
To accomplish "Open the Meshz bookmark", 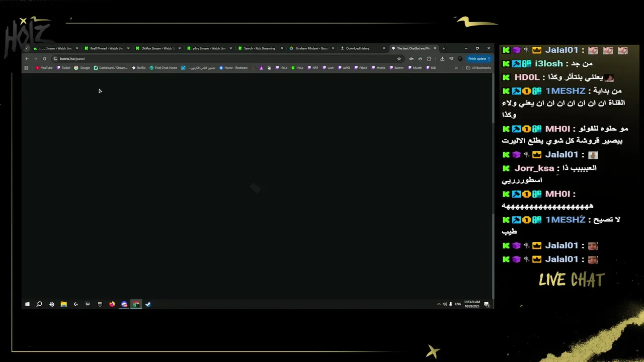I will (x=379, y=68).
